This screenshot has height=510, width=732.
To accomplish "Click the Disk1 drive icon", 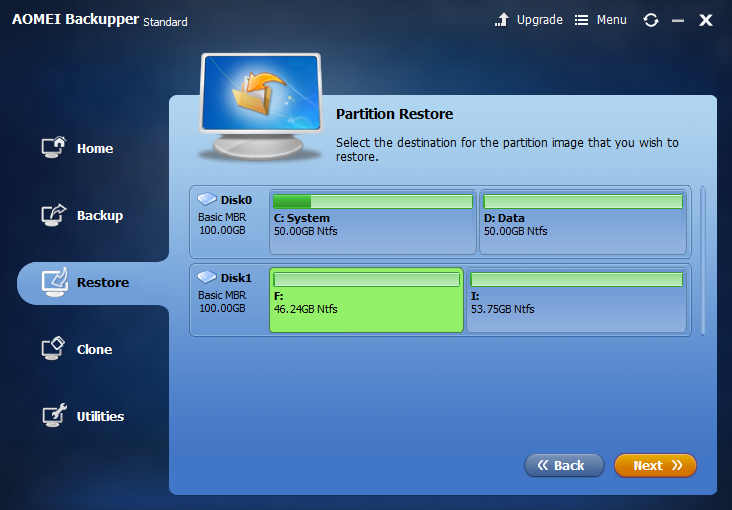I will coord(207,277).
